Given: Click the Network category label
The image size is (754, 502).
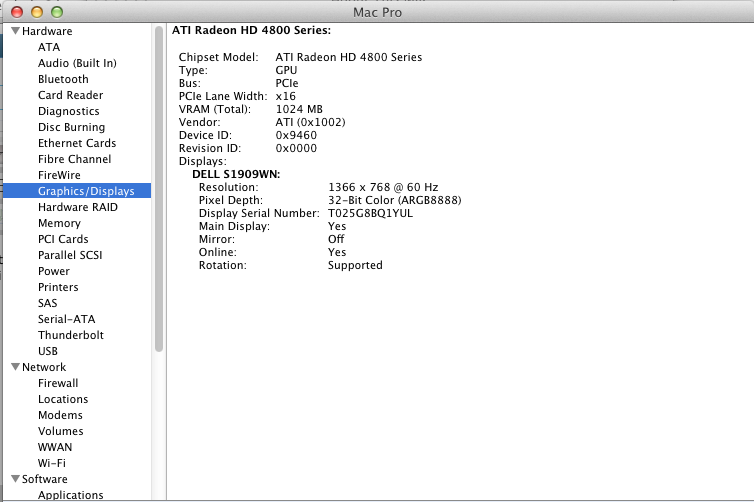Looking at the screenshot, I should (x=44, y=367).
